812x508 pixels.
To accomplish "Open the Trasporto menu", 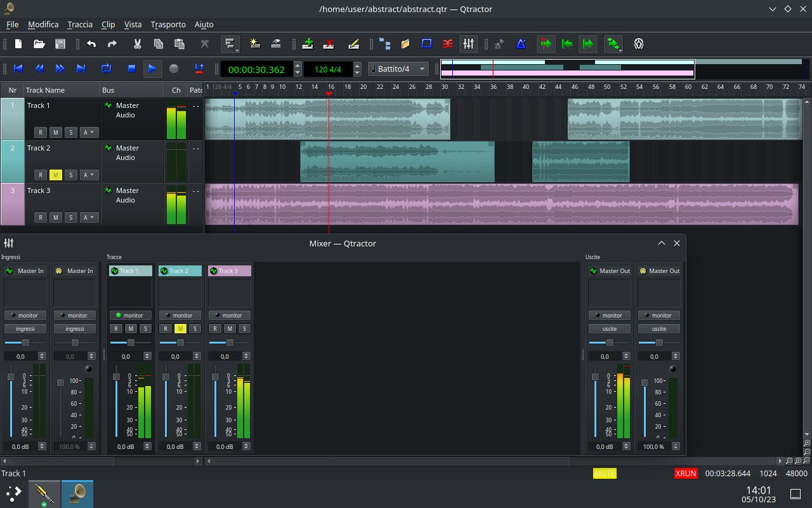I will tap(168, 24).
